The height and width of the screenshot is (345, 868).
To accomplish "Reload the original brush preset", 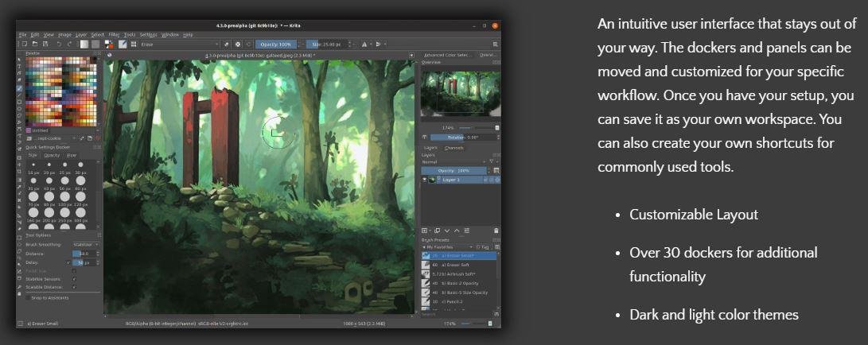I will click(x=248, y=44).
